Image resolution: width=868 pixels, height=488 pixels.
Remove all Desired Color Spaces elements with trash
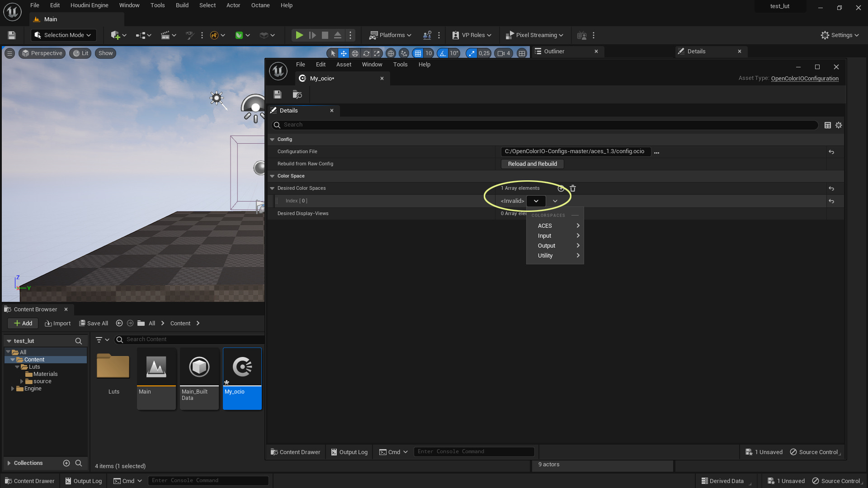[x=573, y=188]
